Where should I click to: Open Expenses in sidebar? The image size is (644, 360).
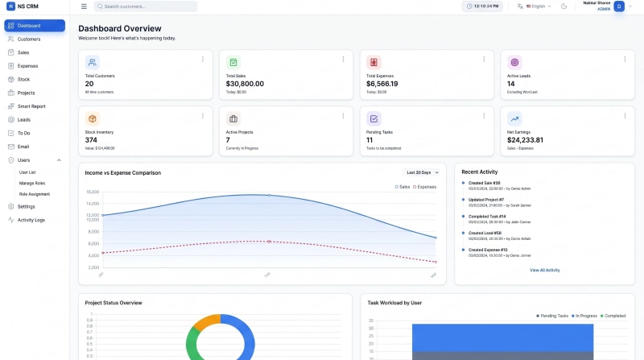coord(35,66)
